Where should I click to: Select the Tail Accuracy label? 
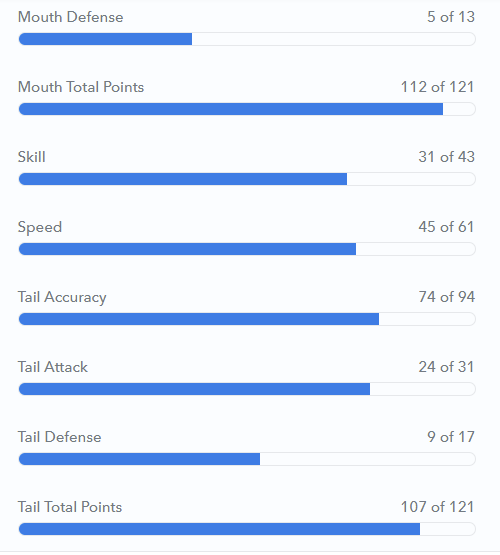(x=62, y=297)
